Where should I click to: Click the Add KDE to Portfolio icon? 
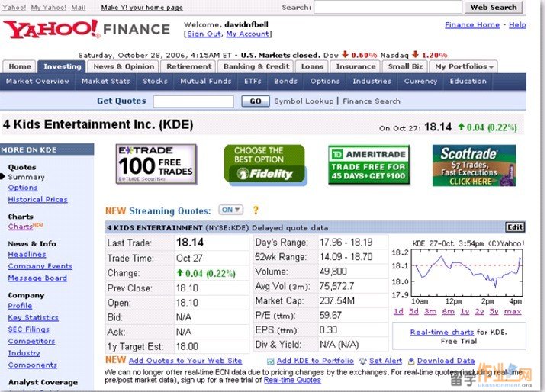[270, 361]
